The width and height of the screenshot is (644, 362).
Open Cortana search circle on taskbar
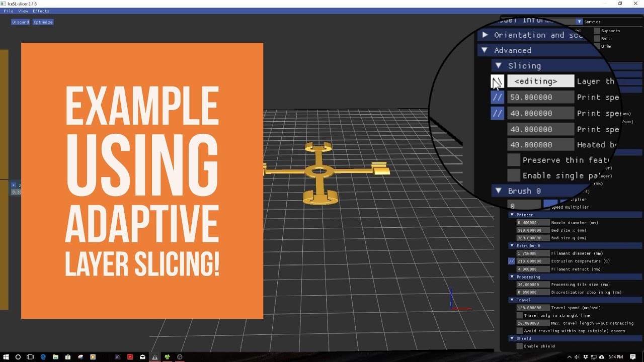click(18, 357)
